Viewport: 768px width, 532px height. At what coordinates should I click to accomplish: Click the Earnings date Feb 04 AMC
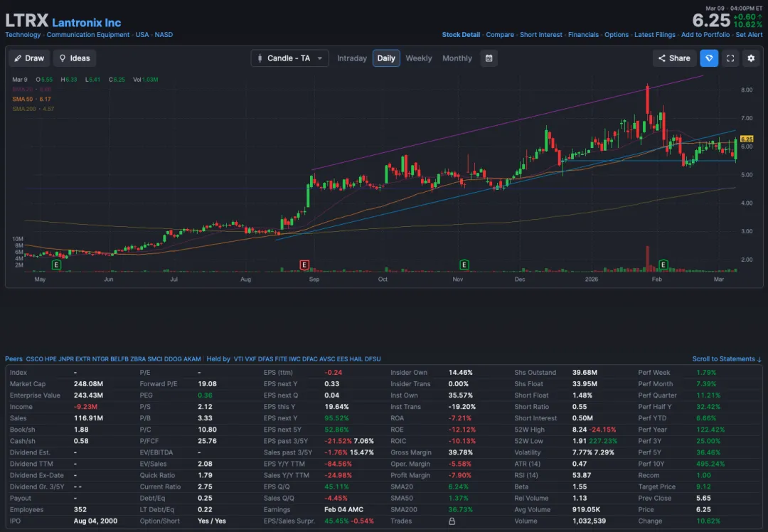tap(344, 509)
